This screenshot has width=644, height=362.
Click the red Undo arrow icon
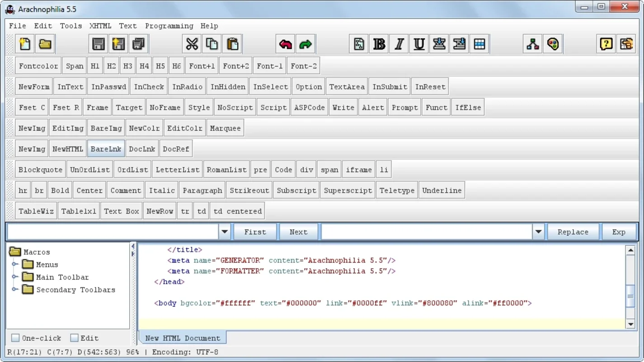tap(285, 44)
